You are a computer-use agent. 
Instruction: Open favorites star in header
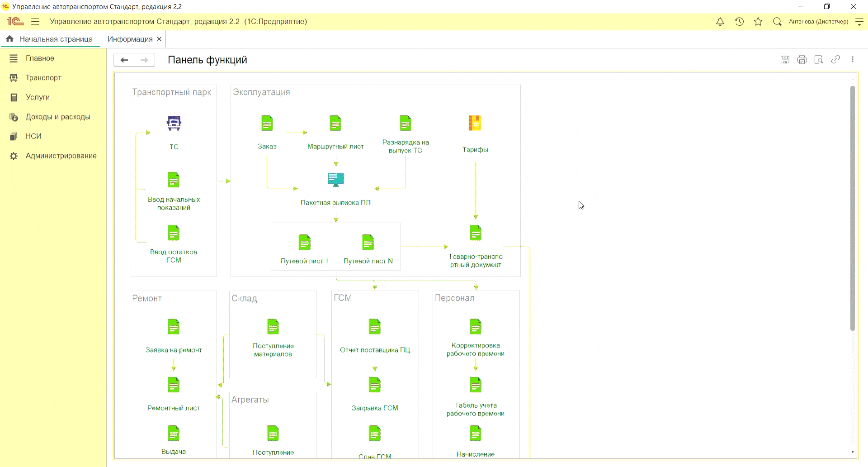point(758,22)
